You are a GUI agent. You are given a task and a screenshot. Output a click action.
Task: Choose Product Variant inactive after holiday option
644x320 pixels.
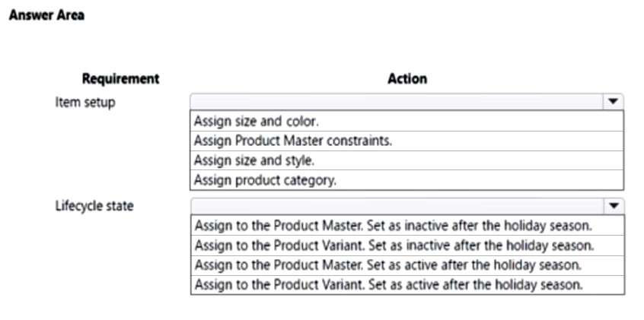click(394, 246)
